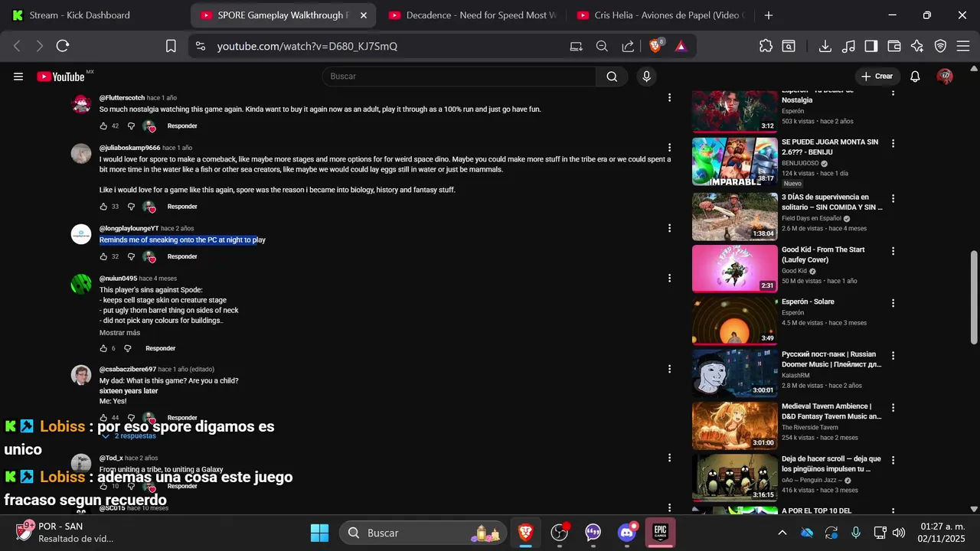980x551 pixels.
Task: Reload the page in the browser
Action: coord(63,46)
